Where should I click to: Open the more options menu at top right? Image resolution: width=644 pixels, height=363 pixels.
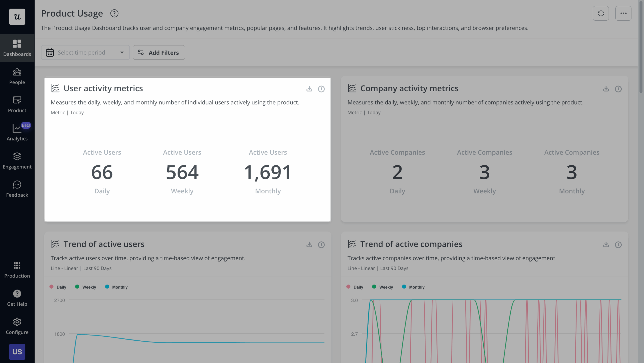pos(623,13)
